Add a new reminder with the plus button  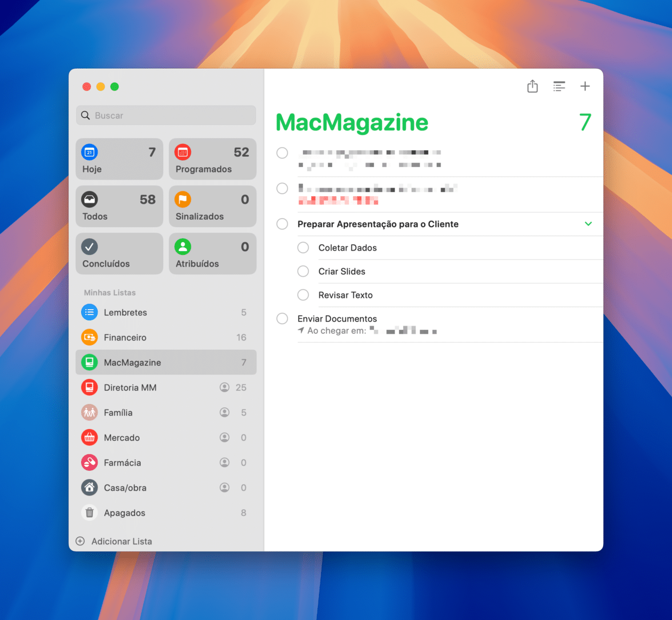(x=585, y=86)
